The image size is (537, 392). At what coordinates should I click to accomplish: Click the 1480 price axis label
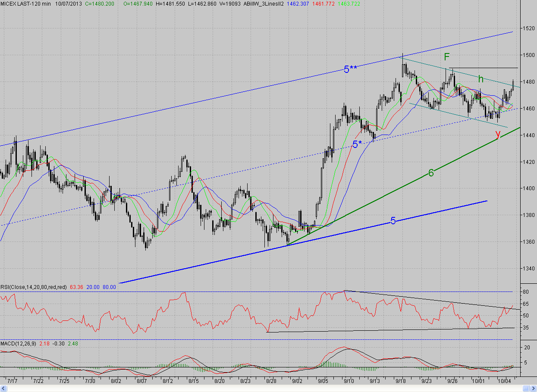pos(528,82)
